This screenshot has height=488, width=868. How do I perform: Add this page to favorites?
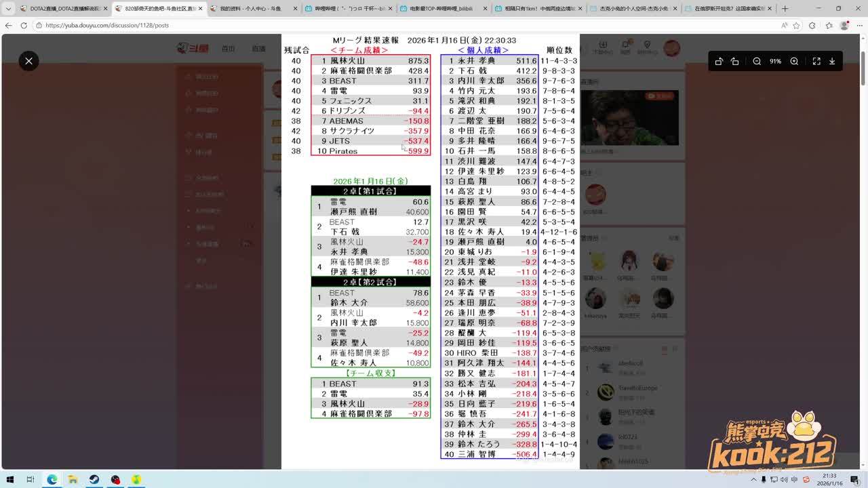pyautogui.click(x=797, y=25)
